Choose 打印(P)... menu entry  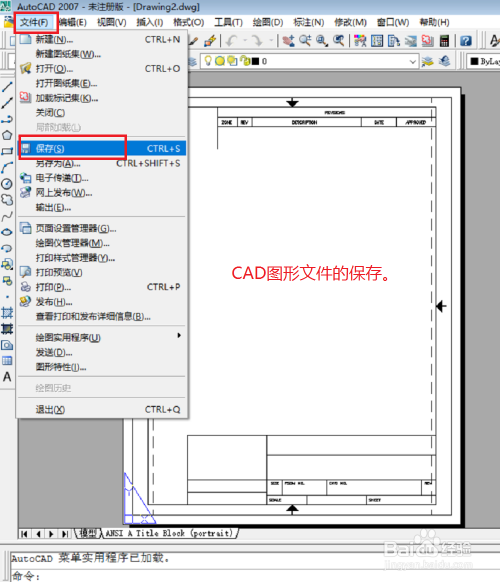click(102, 287)
